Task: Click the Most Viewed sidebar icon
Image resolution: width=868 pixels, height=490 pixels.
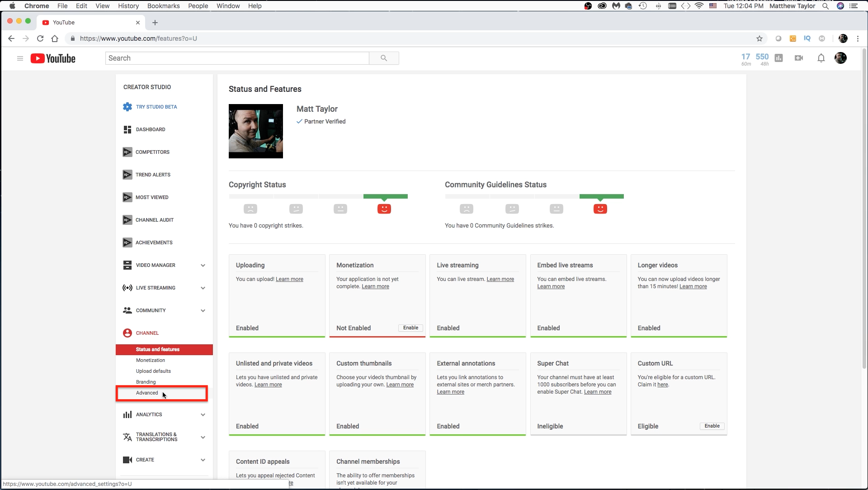Action: [x=127, y=197]
